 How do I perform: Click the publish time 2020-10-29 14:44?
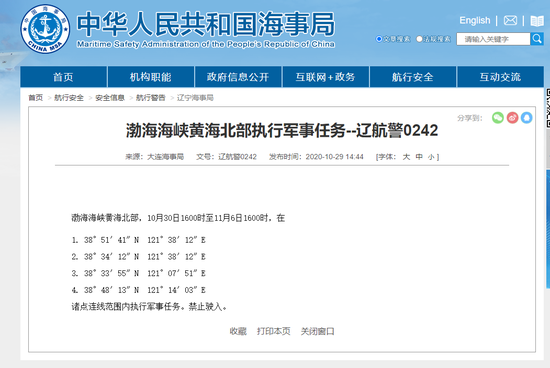click(x=335, y=157)
